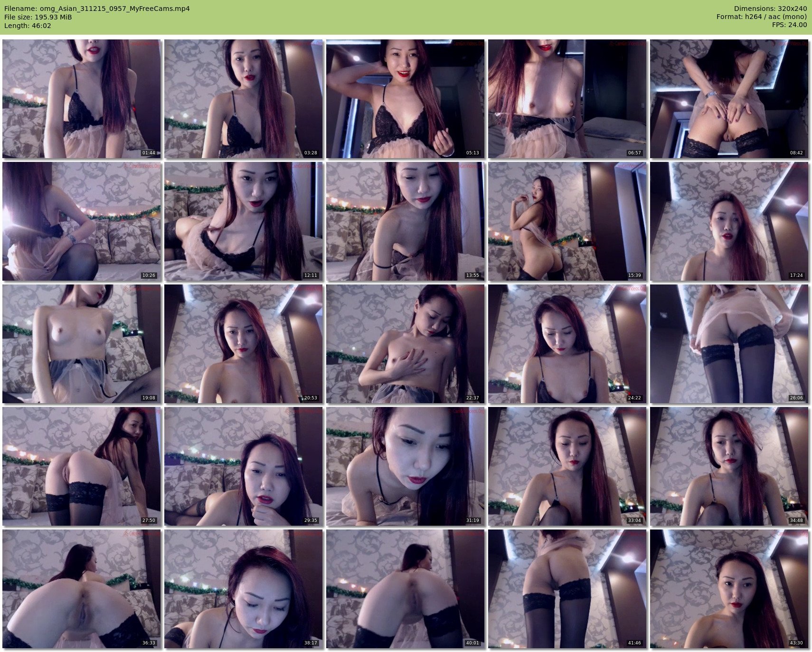Click the Dimensions 320x240 text
Screen dimensions: 812x652
pos(770,9)
